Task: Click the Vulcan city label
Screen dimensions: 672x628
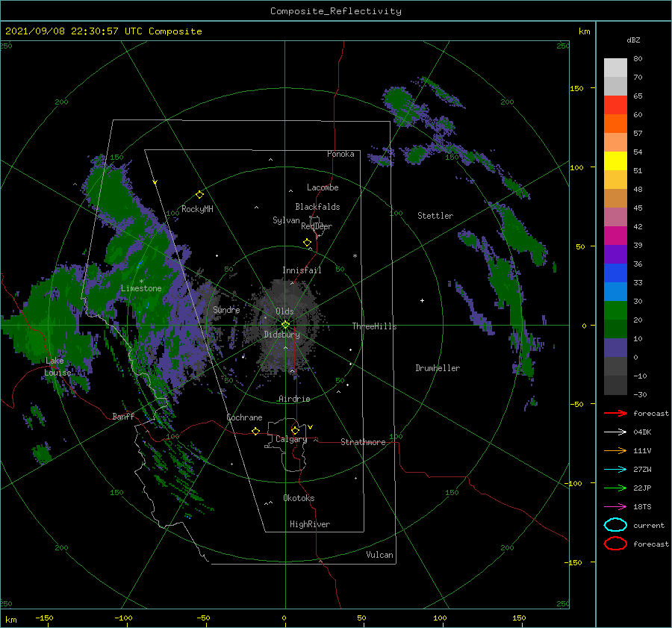Action: tap(380, 555)
